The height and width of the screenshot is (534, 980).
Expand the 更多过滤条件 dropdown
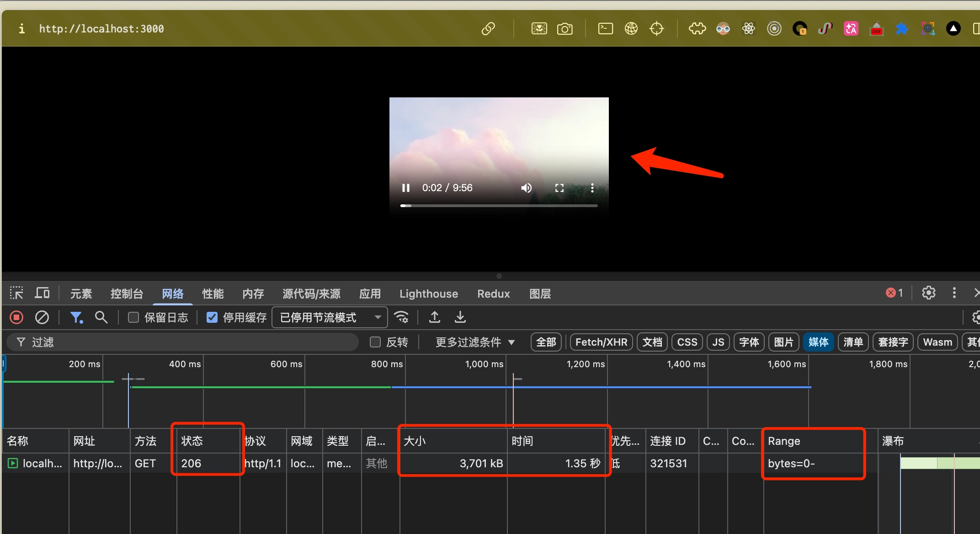pos(475,342)
